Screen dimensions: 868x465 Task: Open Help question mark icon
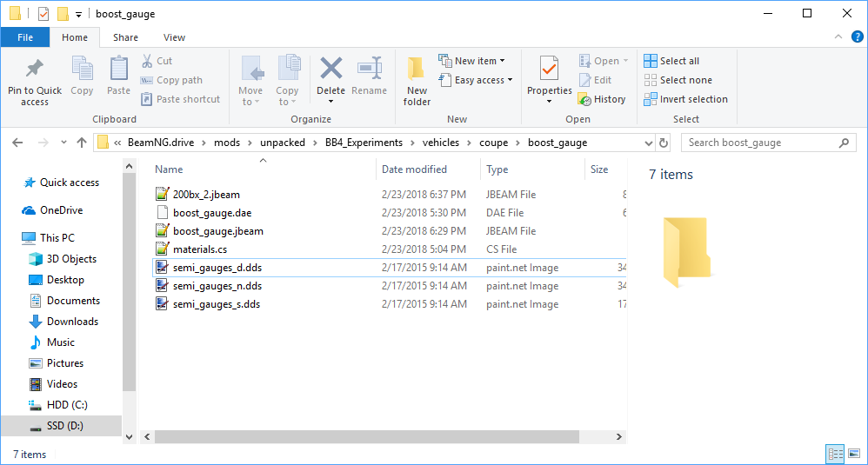[x=857, y=37]
